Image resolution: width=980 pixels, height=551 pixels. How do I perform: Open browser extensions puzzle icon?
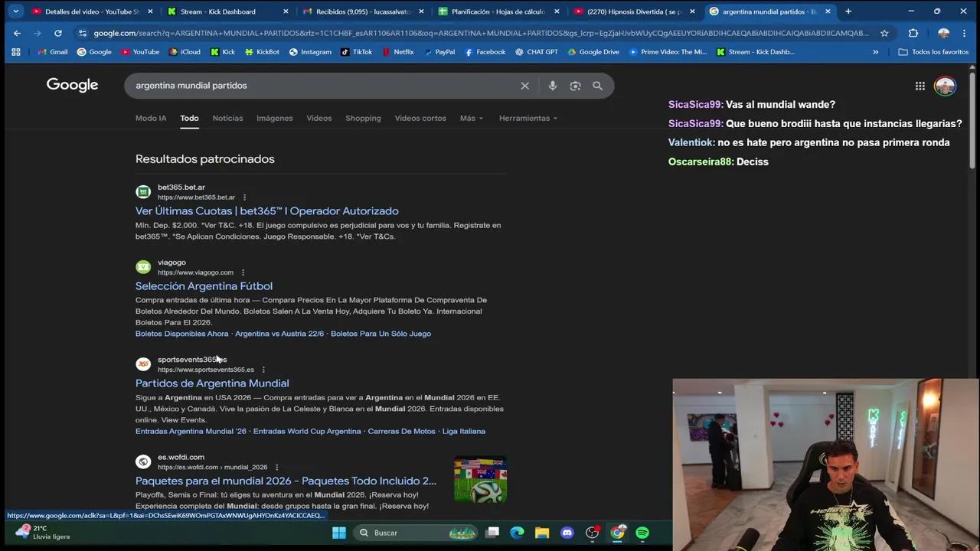913,33
